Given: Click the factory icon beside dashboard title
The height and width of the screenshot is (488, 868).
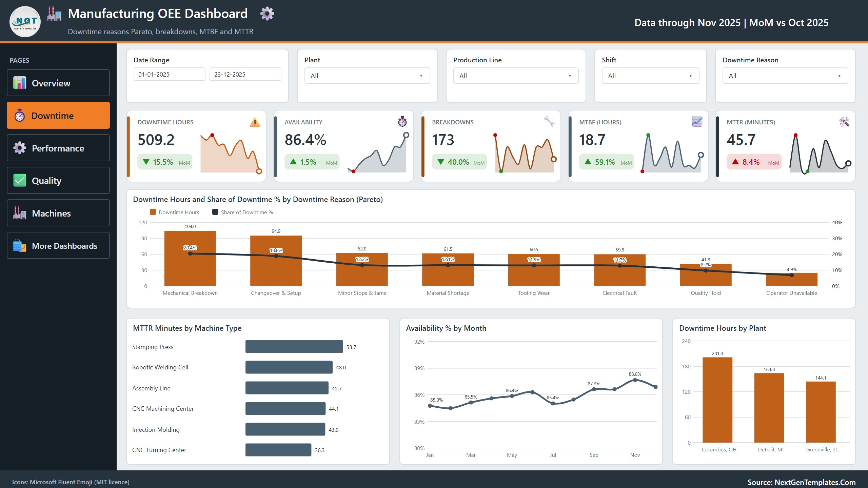Looking at the screenshot, I should (x=54, y=14).
